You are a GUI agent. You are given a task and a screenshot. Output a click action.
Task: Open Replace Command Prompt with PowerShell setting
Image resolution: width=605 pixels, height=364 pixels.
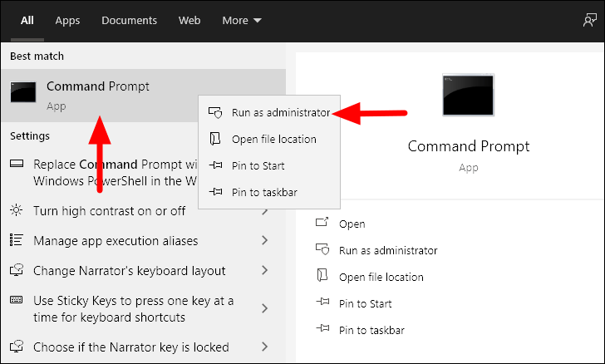[x=115, y=173]
